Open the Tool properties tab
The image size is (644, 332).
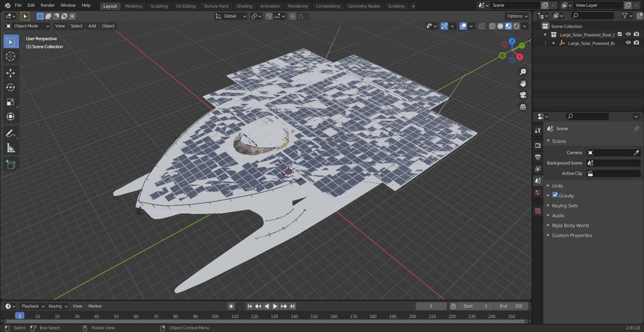pyautogui.click(x=538, y=130)
